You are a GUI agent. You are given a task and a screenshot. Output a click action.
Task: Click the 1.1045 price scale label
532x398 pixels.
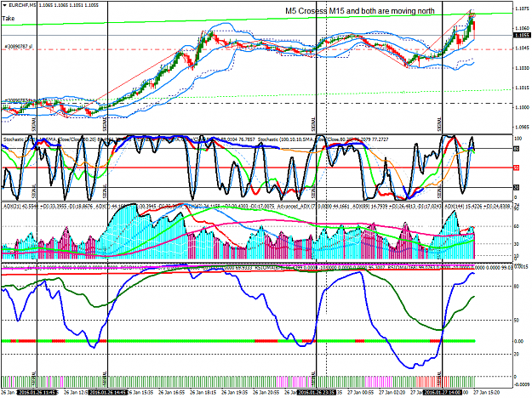(522, 48)
